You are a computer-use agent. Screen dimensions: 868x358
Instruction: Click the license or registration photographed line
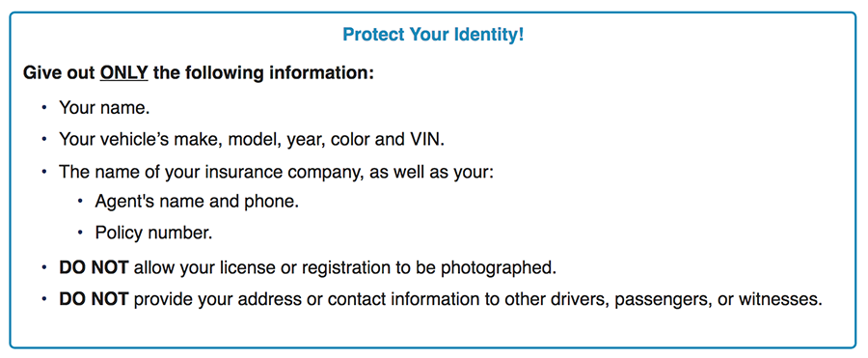click(308, 267)
